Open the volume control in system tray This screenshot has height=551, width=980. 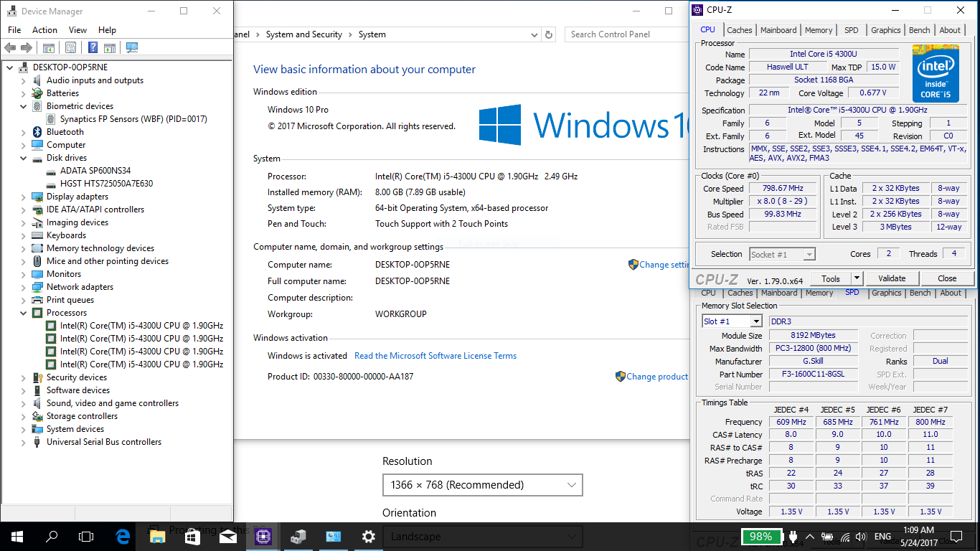tap(860, 537)
